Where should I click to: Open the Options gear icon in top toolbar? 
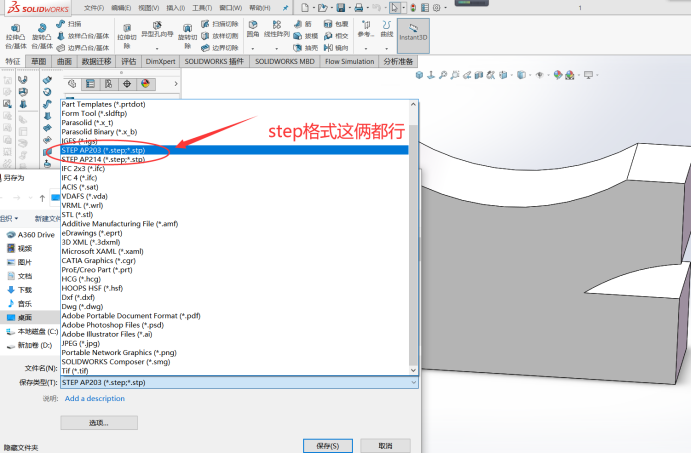point(436,7)
